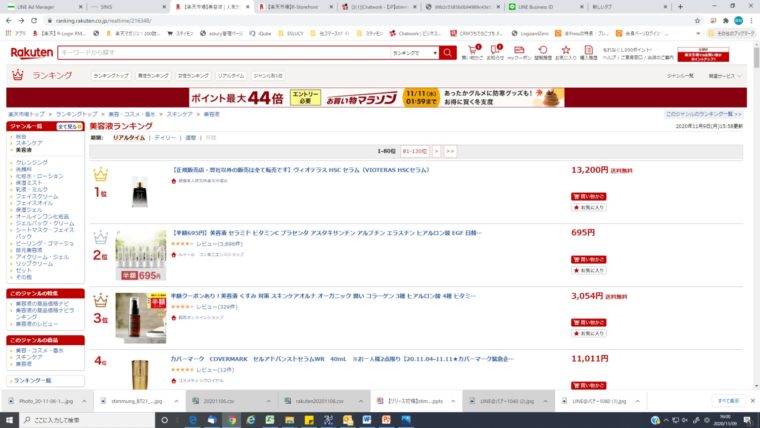Add the 1st ranked serum to cart
Viewport: 760px width, 428px height.
591,196
